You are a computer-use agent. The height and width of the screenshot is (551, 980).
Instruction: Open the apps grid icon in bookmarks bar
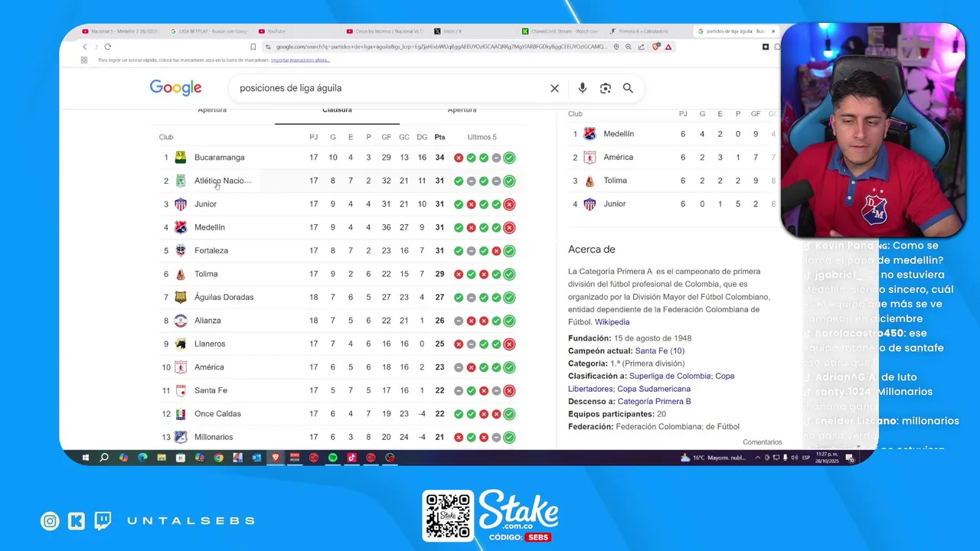point(84,60)
